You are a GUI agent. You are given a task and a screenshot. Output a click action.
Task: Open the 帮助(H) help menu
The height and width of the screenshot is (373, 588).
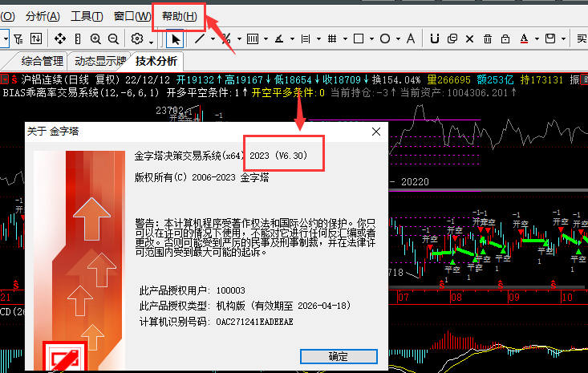(179, 17)
